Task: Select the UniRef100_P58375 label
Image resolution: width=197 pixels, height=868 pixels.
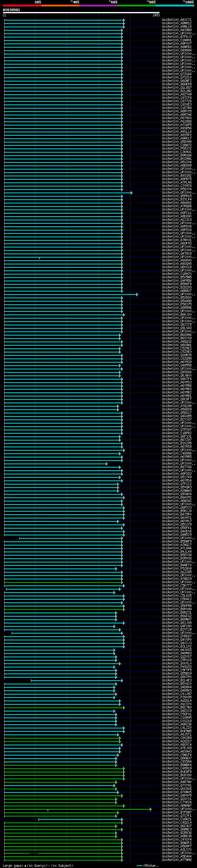Action: coord(177,304)
